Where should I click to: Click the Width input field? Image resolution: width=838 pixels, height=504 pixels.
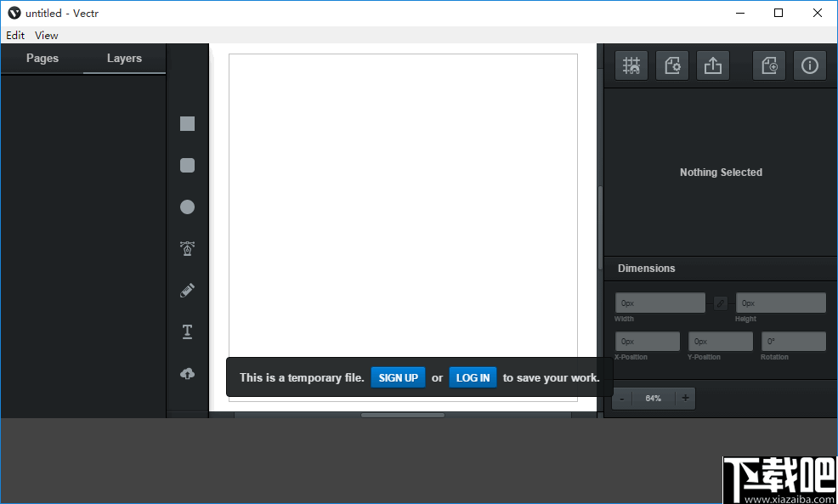660,303
